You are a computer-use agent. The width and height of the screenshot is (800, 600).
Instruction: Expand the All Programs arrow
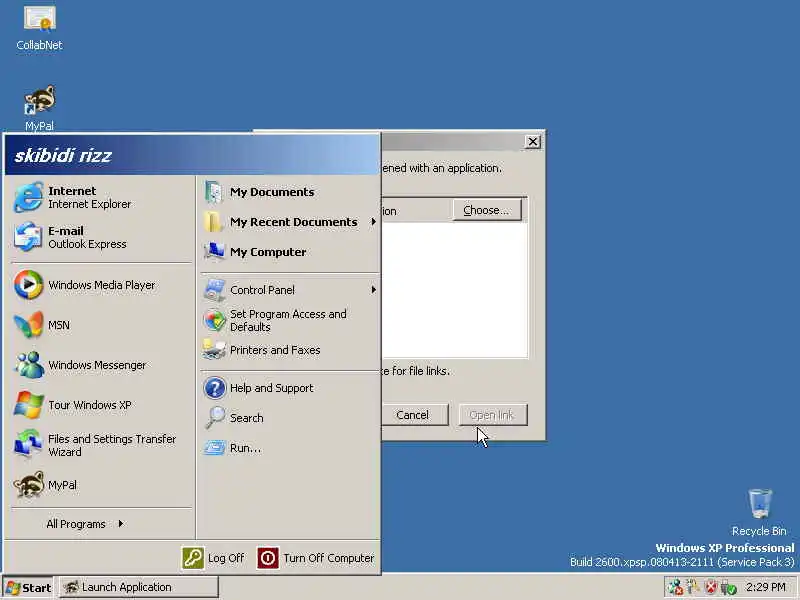(x=121, y=523)
